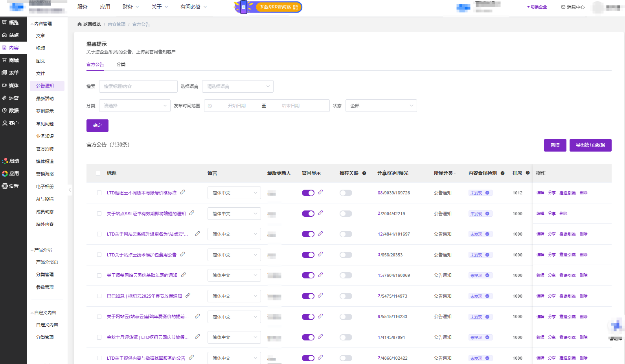Switch to the 分类 tab

tap(121, 65)
